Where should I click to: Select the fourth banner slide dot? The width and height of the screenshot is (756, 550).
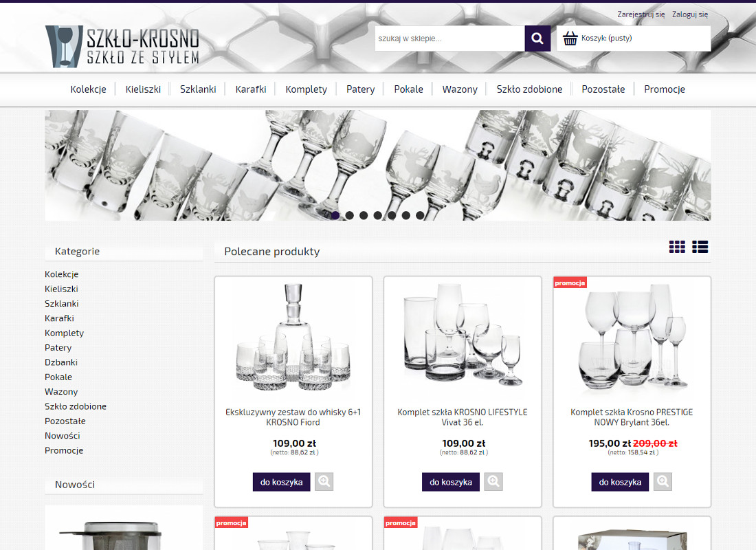coord(378,215)
